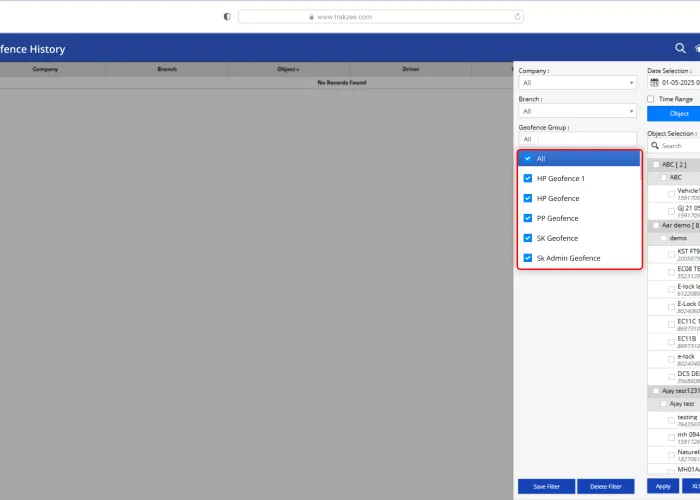Click the search magnifier icon in header
The image size is (700, 500).
tap(681, 48)
